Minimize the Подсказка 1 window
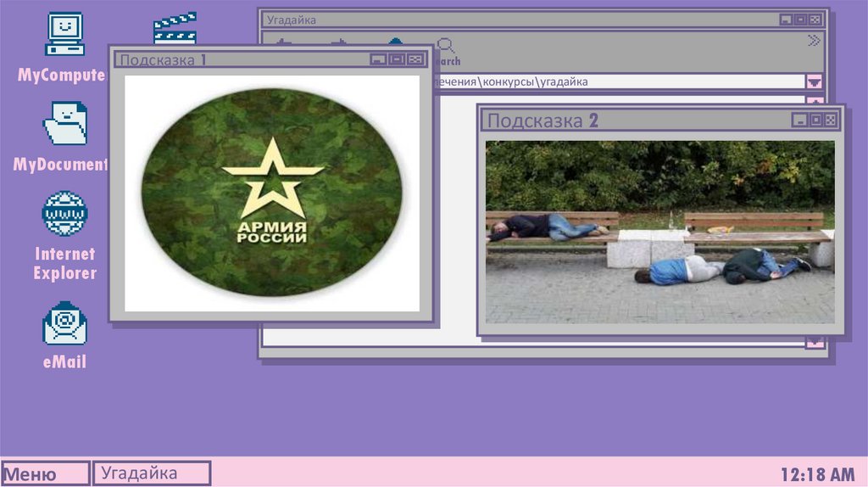Image resolution: width=868 pixels, height=487 pixels. [378, 59]
